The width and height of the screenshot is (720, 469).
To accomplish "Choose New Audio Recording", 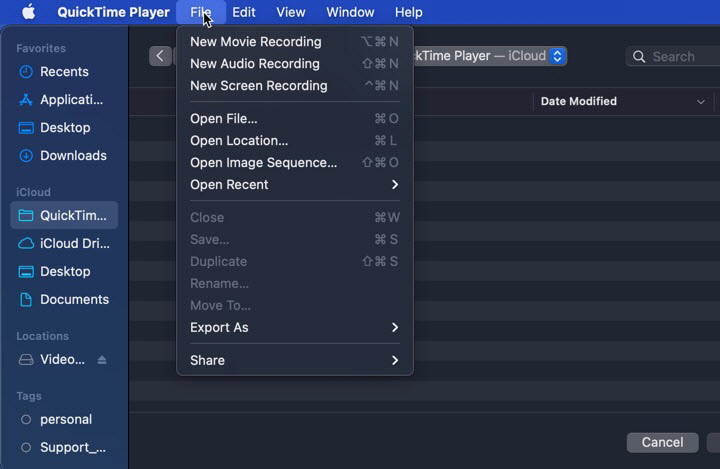I will [x=295, y=64].
